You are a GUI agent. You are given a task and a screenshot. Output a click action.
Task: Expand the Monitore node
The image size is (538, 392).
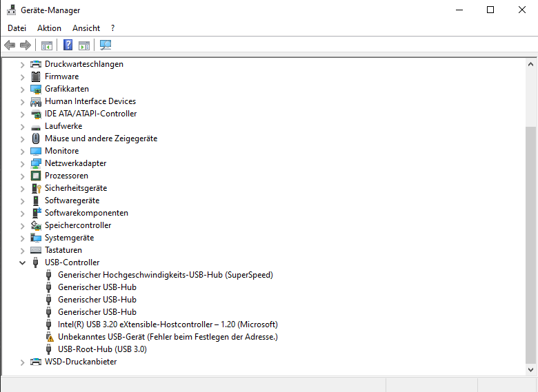coord(22,151)
